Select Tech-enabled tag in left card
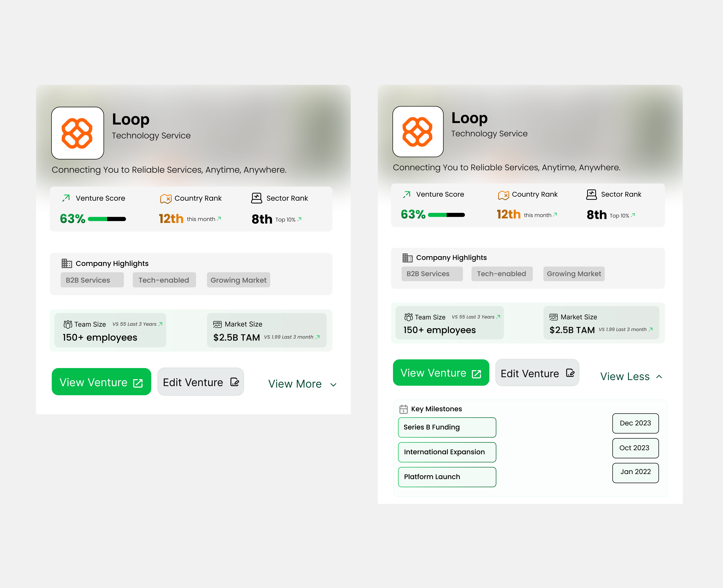Screen dimensions: 723x588 coord(164,280)
